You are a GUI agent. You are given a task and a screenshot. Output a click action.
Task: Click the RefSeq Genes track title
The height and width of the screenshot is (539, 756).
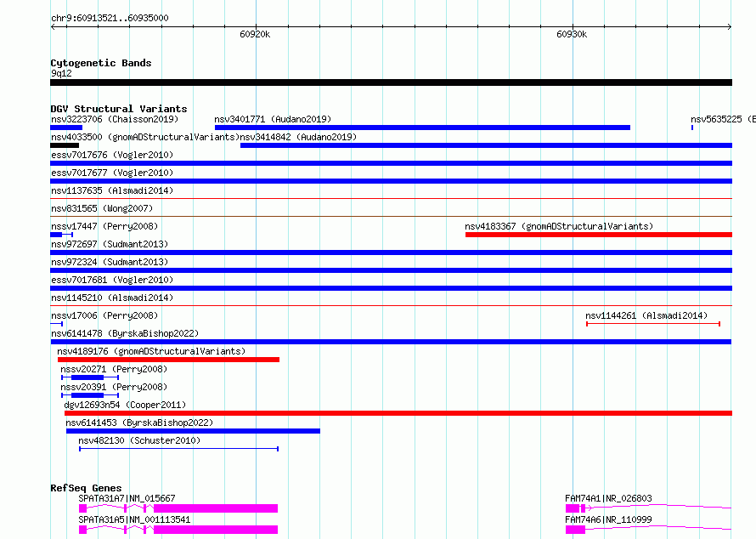click(86, 488)
